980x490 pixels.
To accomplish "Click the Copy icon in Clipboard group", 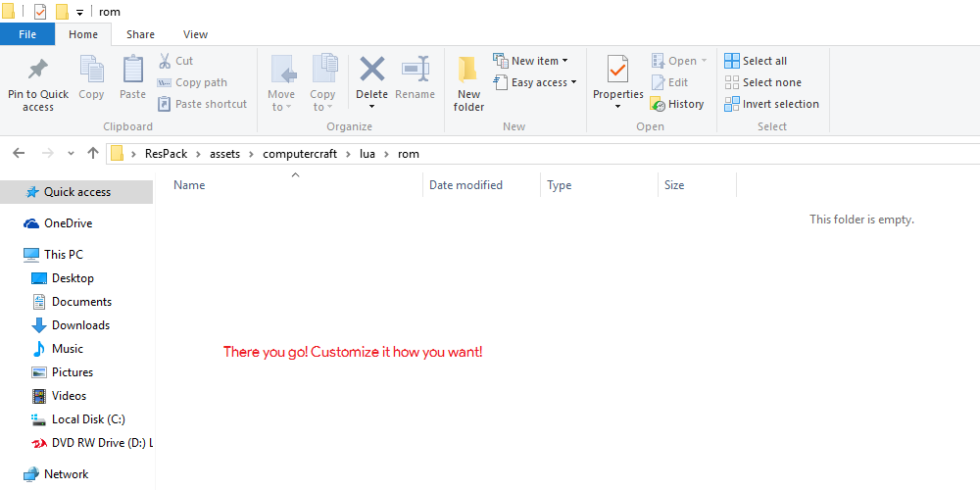I will (91, 71).
